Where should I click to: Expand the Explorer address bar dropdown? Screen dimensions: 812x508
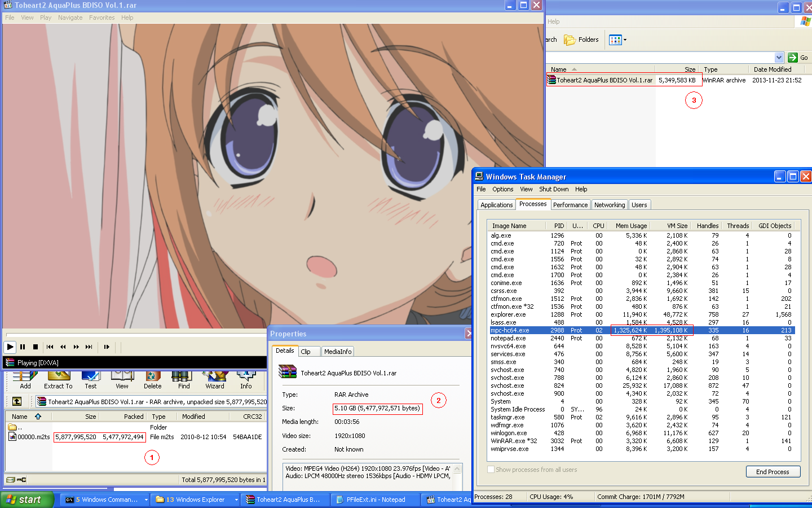(x=779, y=58)
